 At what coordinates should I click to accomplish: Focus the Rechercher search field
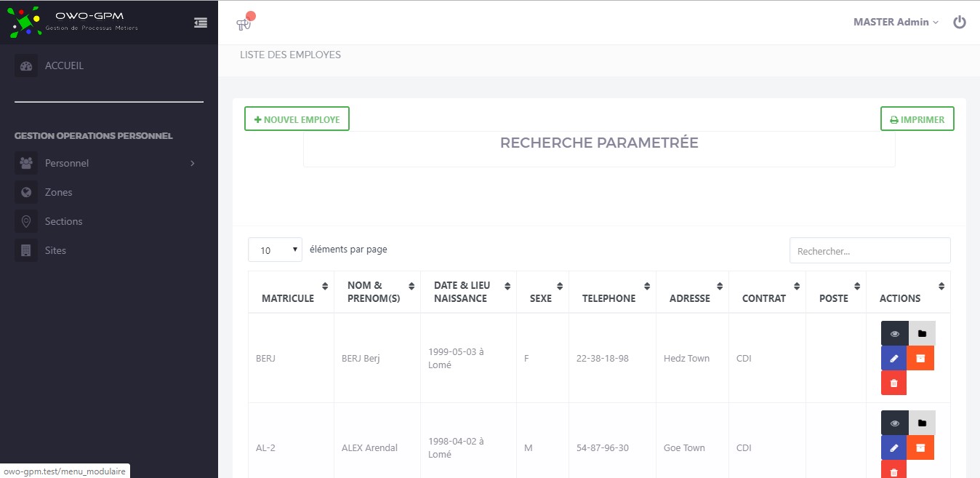(869, 250)
